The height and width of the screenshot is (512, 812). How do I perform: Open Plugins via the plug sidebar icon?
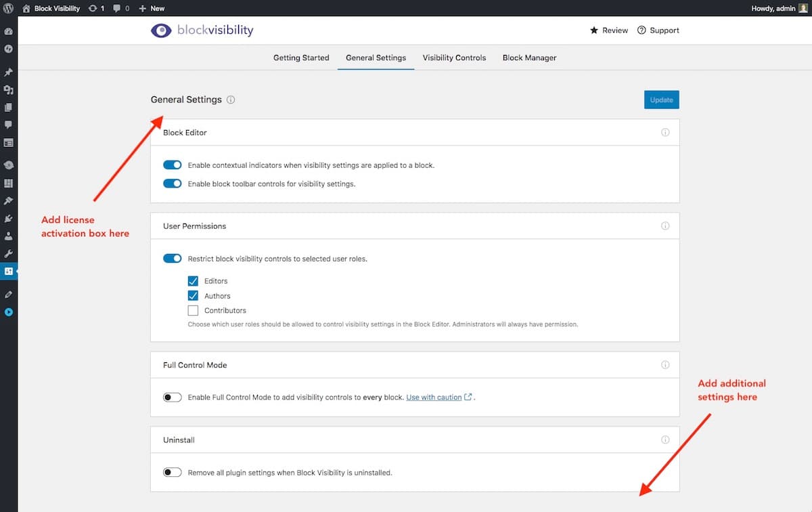9,219
